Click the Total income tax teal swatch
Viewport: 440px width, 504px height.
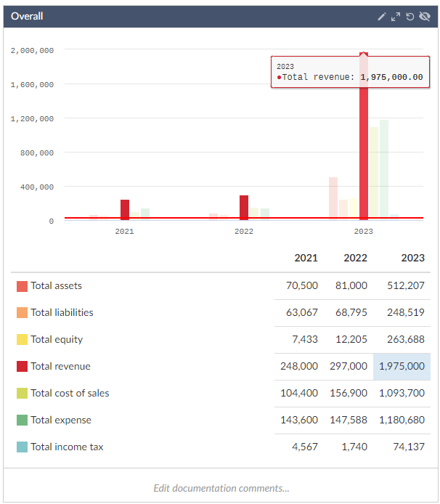click(22, 447)
